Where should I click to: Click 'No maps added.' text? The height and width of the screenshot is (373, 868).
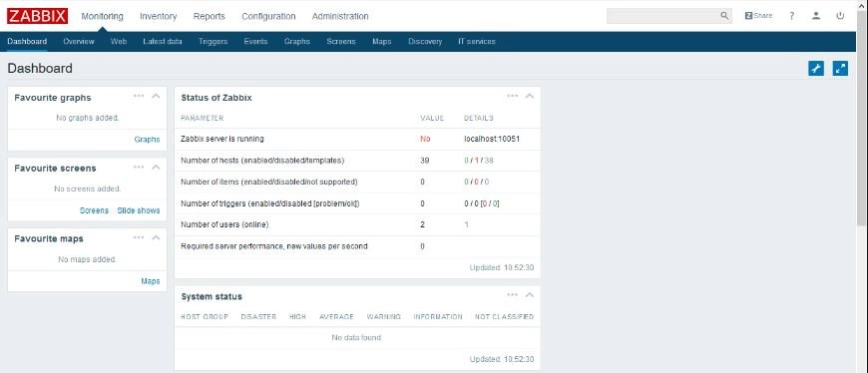click(88, 259)
